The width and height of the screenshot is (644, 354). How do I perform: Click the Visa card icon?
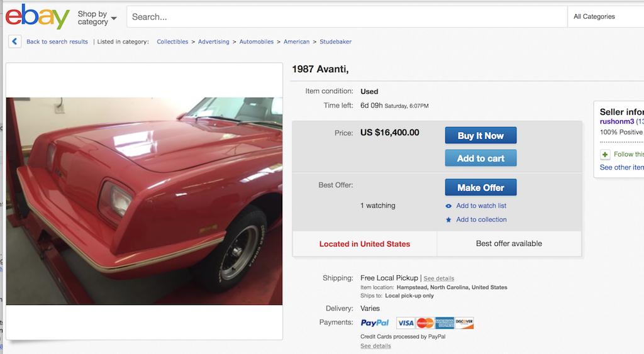point(406,323)
